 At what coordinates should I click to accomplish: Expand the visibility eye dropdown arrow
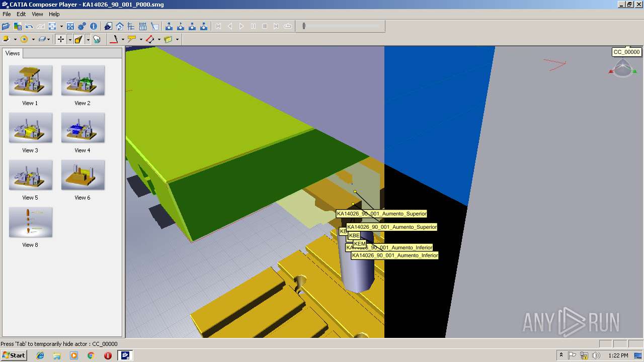tap(33, 39)
